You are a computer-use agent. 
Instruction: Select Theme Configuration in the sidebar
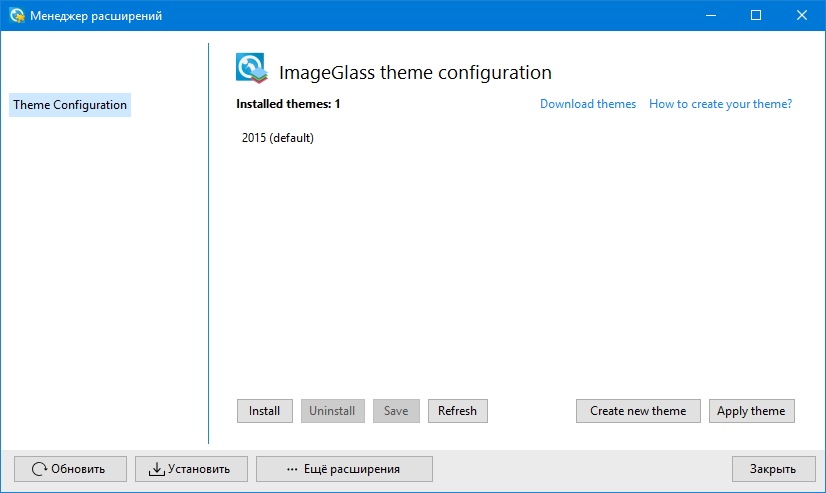(x=70, y=105)
